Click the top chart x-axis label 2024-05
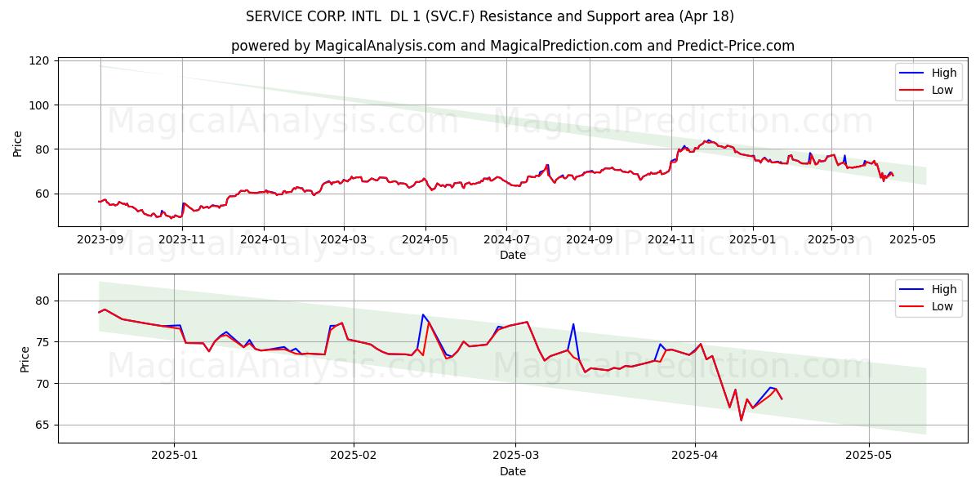Viewport: 980px width, 490px height. [425, 241]
